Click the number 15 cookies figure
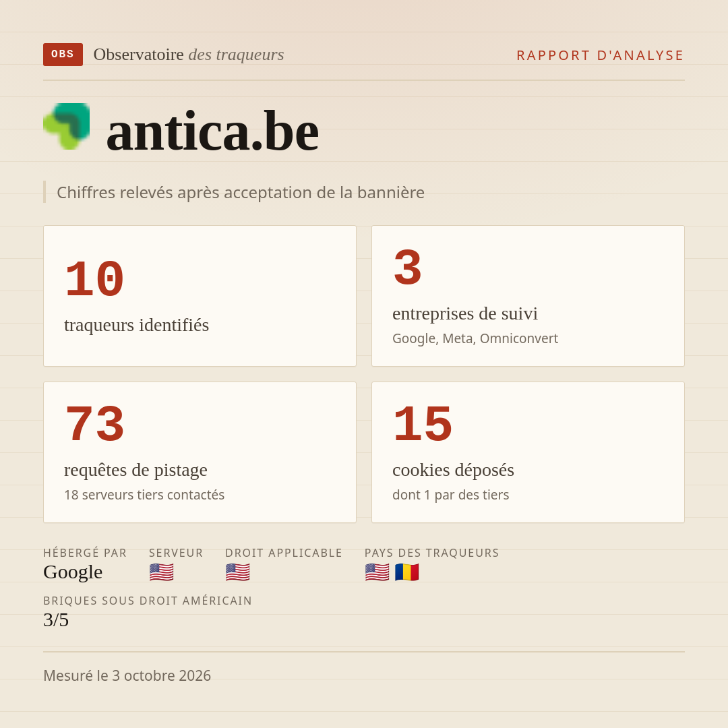Image resolution: width=728 pixels, height=728 pixels. pyautogui.click(x=423, y=425)
